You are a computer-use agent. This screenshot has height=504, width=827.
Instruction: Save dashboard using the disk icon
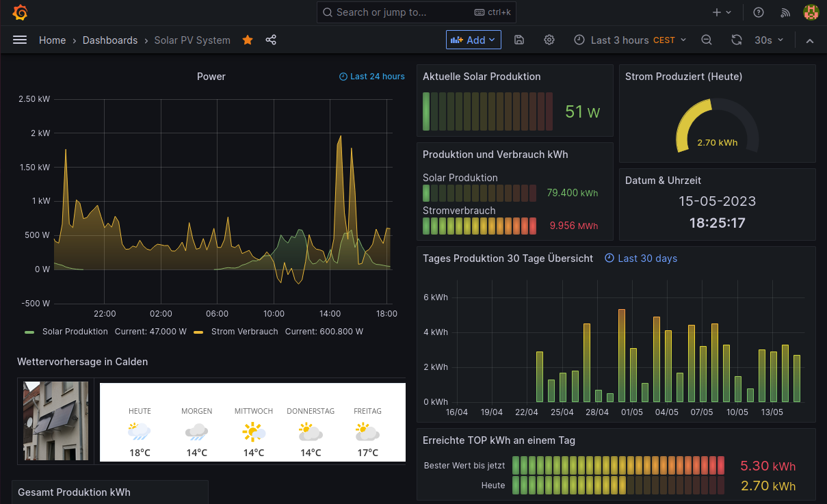pos(519,40)
